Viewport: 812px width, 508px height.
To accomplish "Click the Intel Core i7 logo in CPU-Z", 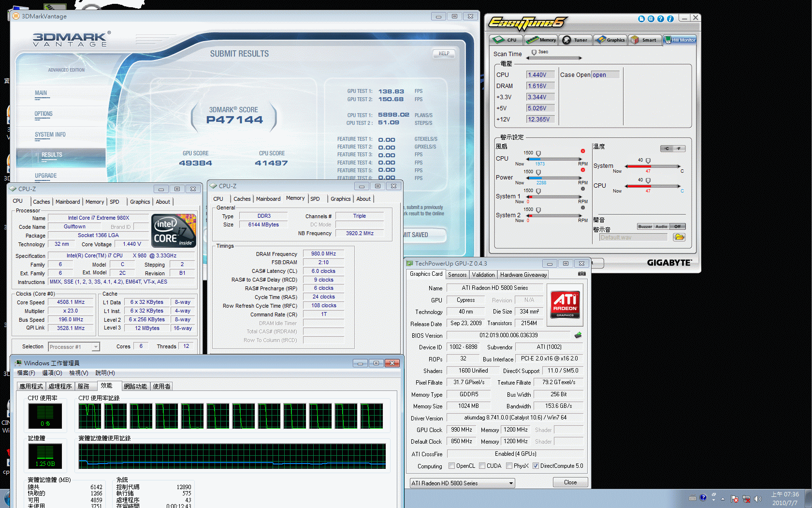I will pyautogui.click(x=174, y=231).
